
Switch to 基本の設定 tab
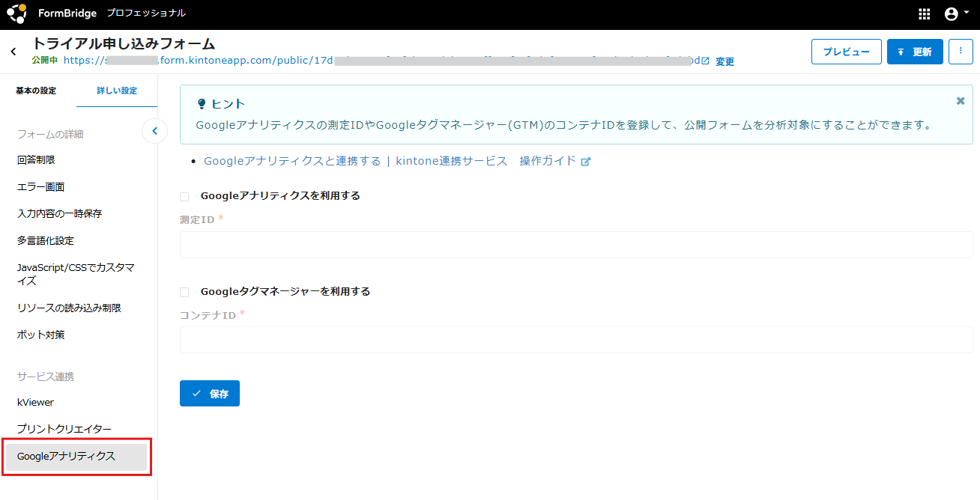pos(36,91)
